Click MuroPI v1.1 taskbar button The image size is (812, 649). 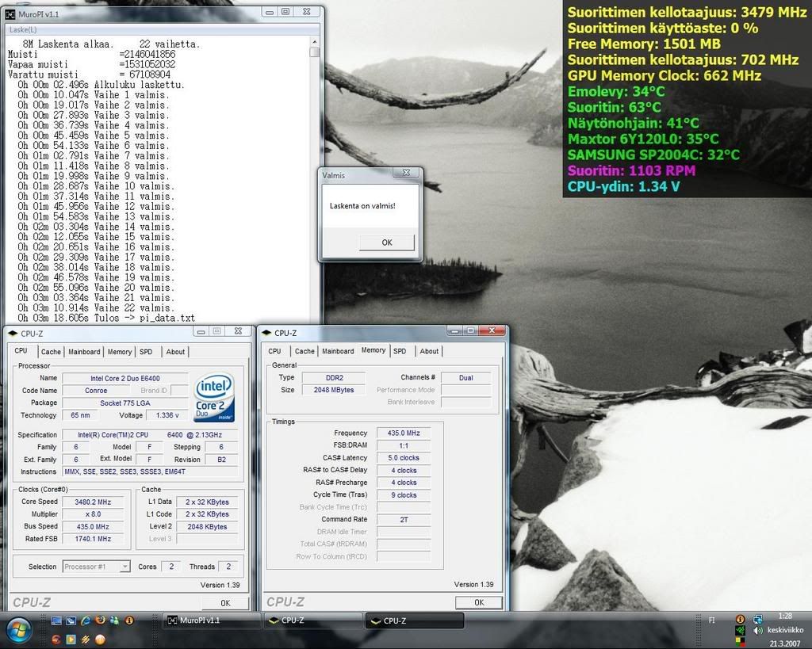212,620
